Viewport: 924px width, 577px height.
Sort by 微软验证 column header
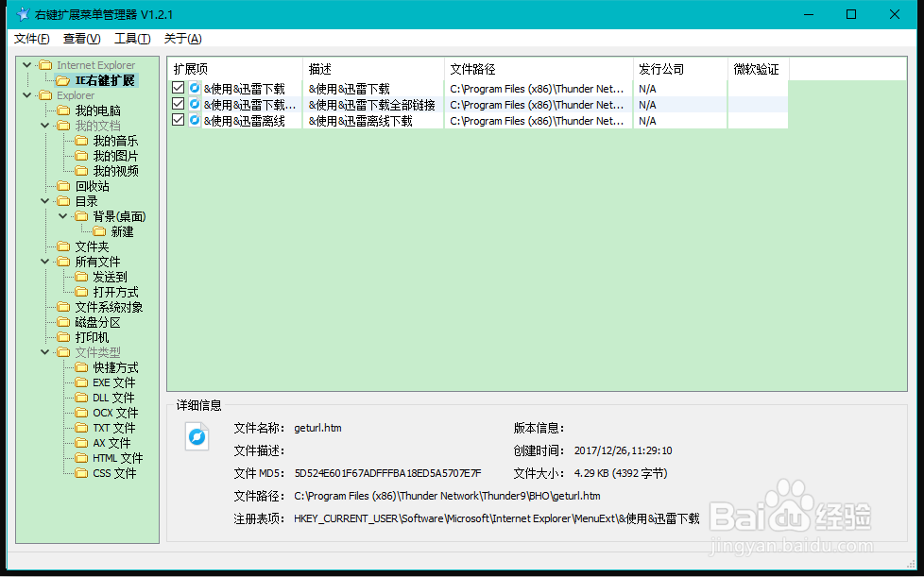[x=759, y=69]
